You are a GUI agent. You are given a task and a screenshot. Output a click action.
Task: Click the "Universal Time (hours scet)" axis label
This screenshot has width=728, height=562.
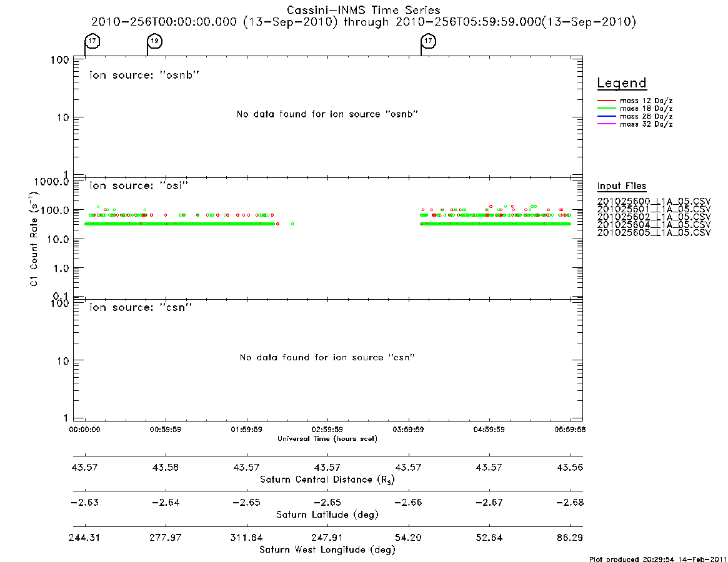coord(327,438)
